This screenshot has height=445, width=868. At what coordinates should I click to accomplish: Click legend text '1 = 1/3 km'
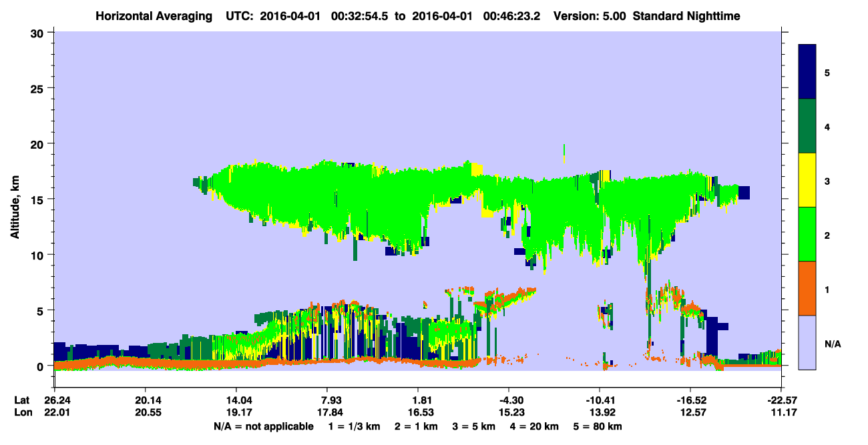click(x=356, y=426)
